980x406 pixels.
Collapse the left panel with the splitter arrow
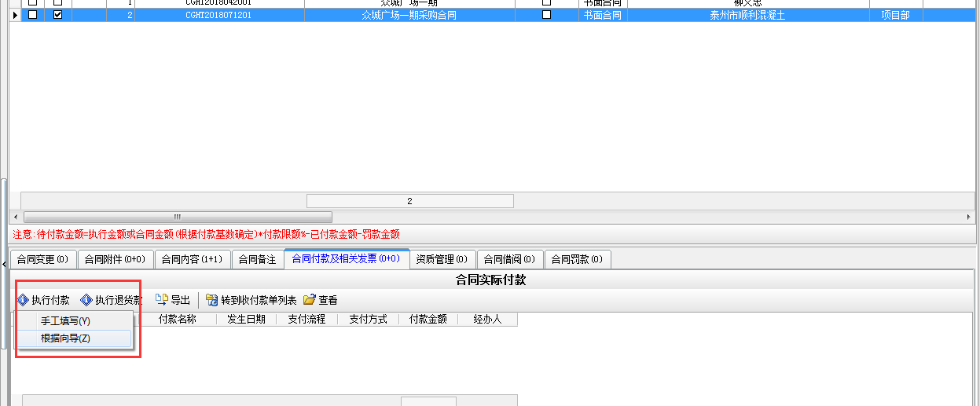tap(4, 268)
